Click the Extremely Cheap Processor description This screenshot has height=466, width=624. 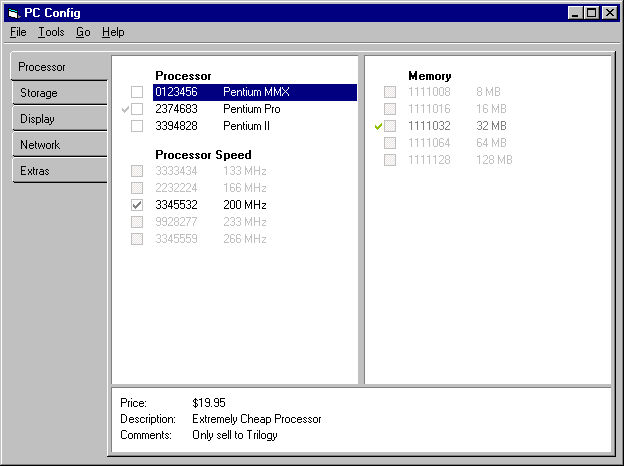click(257, 419)
